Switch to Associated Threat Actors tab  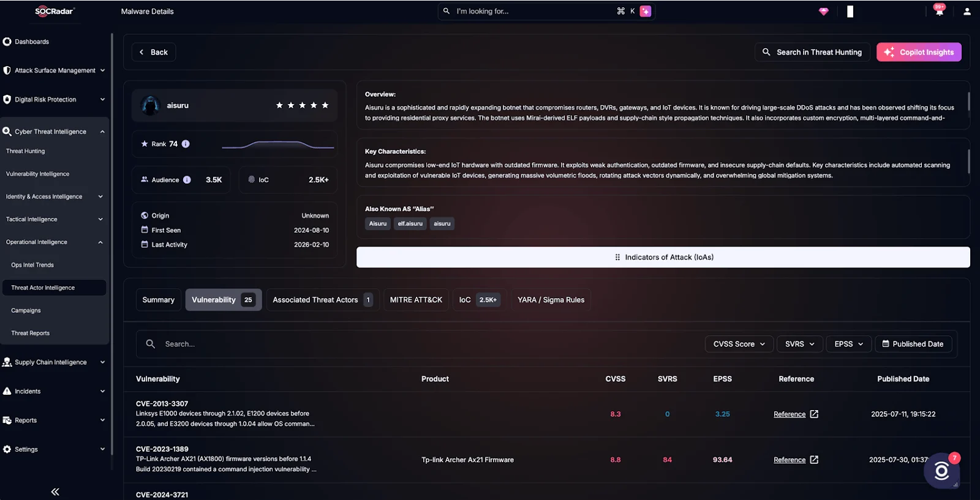(x=323, y=300)
